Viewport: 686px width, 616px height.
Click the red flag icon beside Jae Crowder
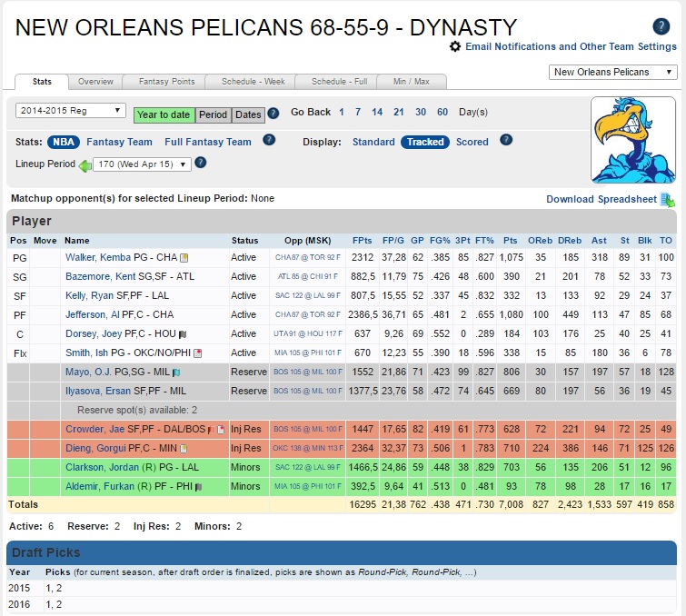(211, 430)
